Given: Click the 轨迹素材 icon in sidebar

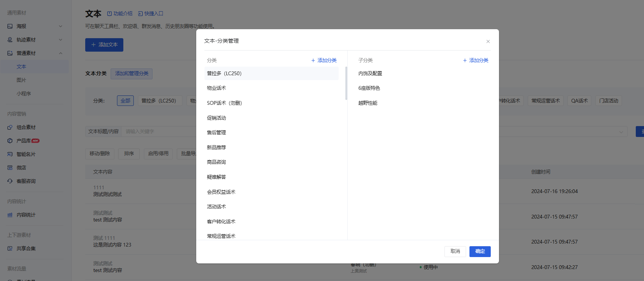Looking at the screenshot, I should click(x=10, y=40).
